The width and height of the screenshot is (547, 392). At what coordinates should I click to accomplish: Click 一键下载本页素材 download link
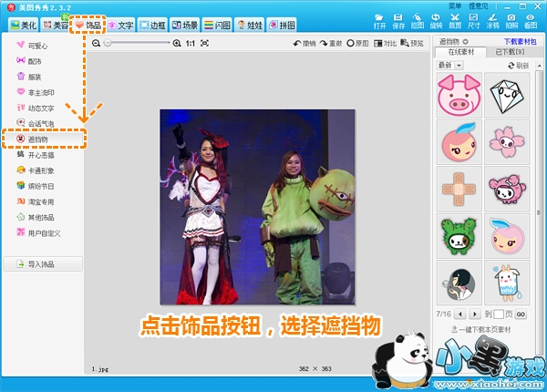[480, 329]
